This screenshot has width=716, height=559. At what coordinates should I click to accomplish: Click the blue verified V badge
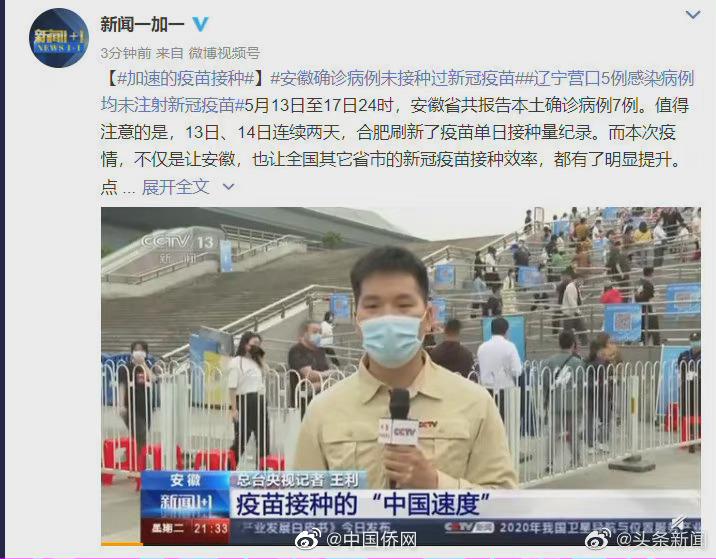point(200,24)
